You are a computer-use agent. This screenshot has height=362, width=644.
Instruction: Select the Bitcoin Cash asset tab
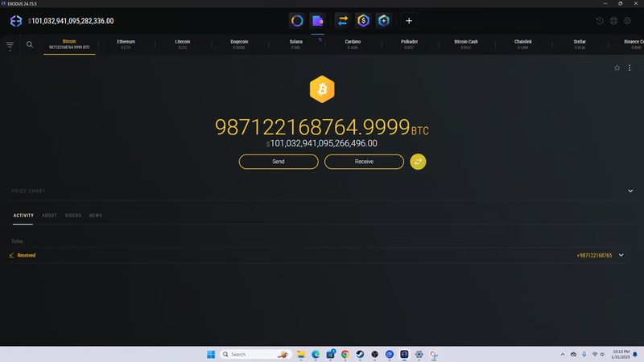tap(466, 44)
